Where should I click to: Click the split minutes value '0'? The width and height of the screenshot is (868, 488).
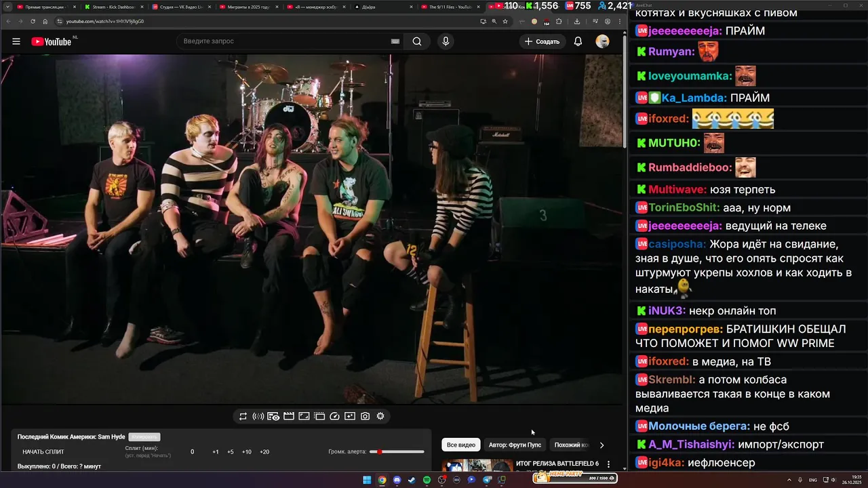click(x=192, y=452)
